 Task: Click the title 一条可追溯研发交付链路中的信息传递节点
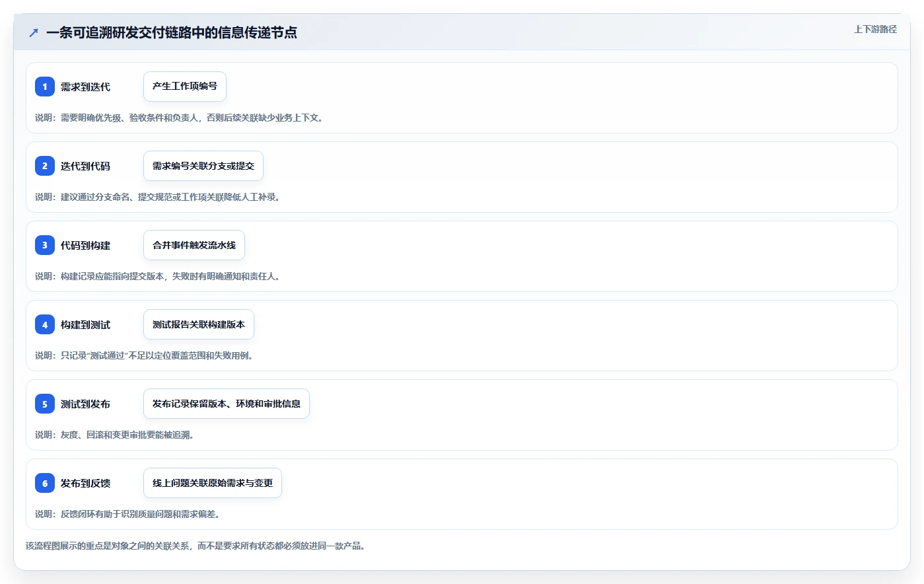pyautogui.click(x=172, y=32)
